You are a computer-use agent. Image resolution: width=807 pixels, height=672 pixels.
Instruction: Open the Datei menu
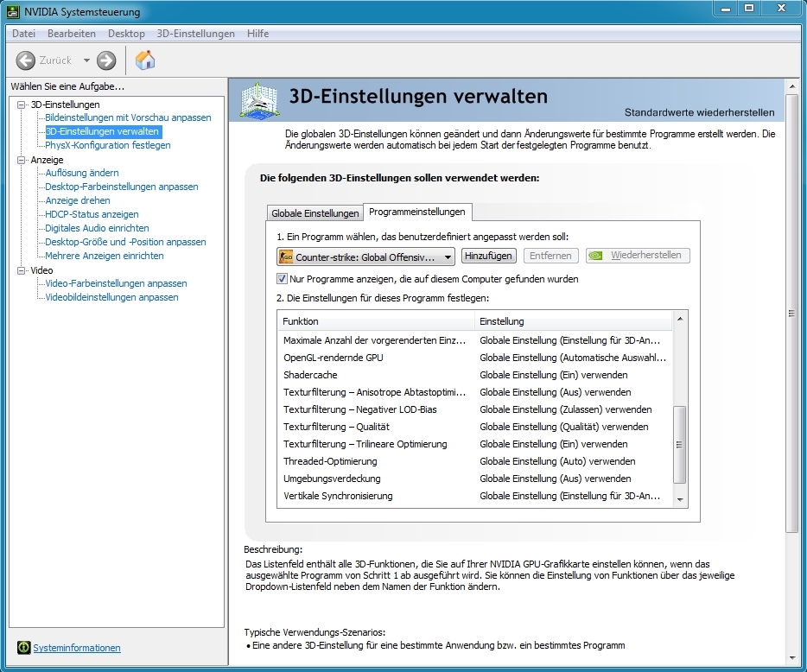pos(23,34)
